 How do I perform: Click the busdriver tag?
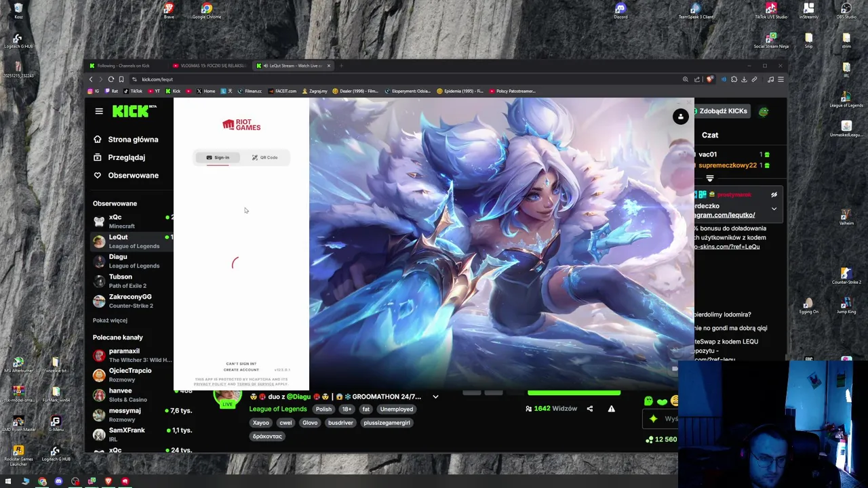click(340, 422)
